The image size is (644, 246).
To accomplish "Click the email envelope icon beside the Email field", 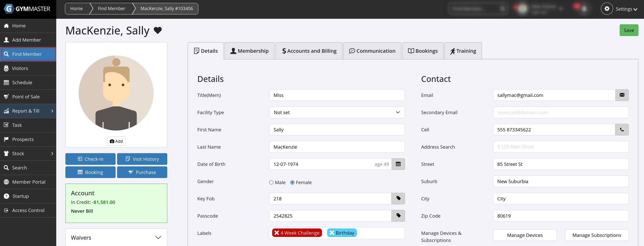I will 622,95.
